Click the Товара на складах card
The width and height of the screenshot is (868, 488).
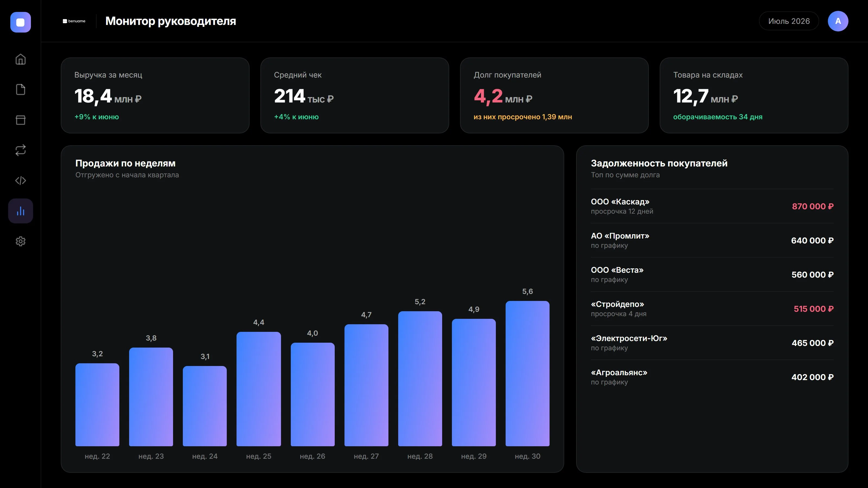pyautogui.click(x=754, y=95)
